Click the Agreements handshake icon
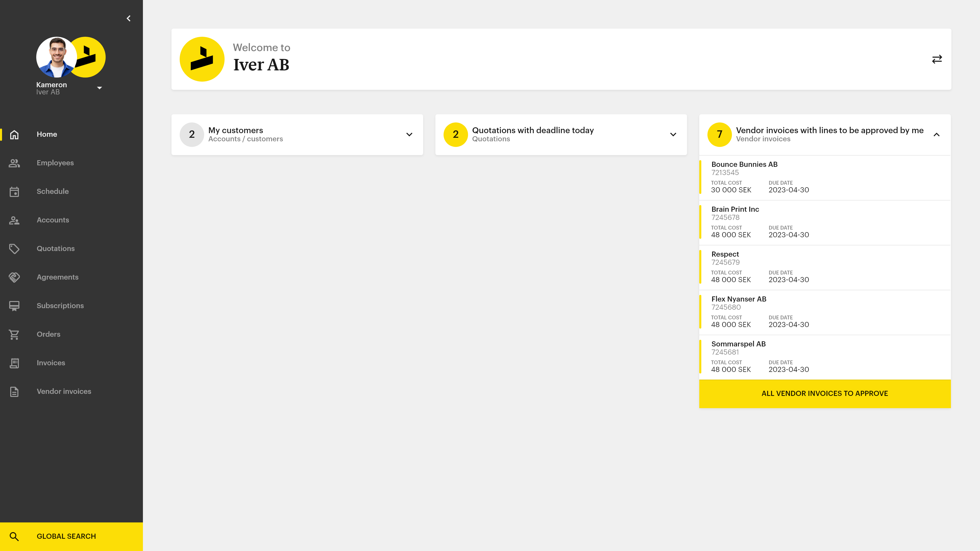The width and height of the screenshot is (980, 551). tap(14, 277)
